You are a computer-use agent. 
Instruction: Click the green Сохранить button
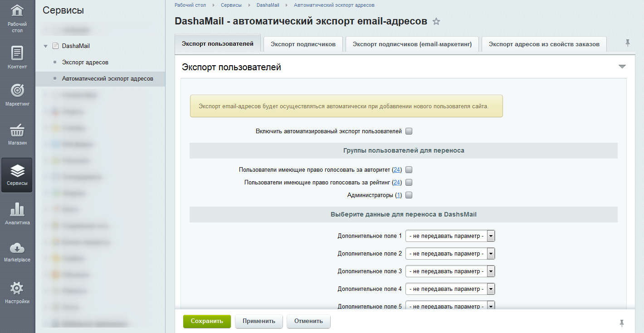coord(207,321)
